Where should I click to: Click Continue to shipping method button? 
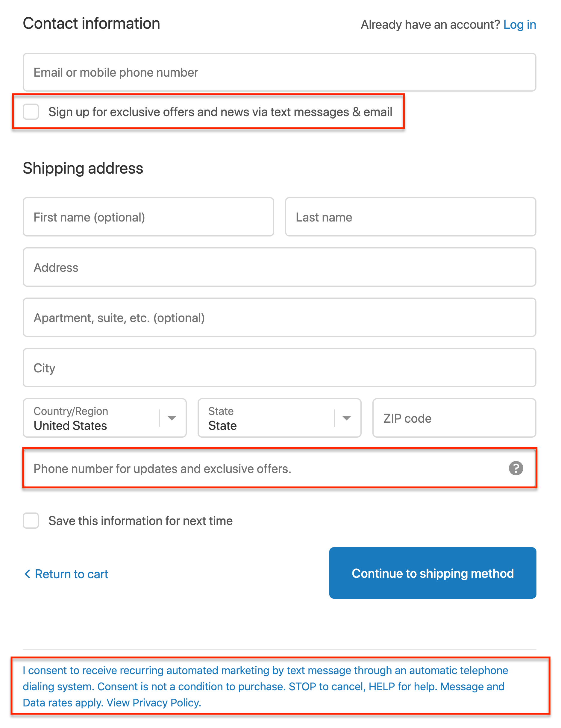(x=433, y=573)
